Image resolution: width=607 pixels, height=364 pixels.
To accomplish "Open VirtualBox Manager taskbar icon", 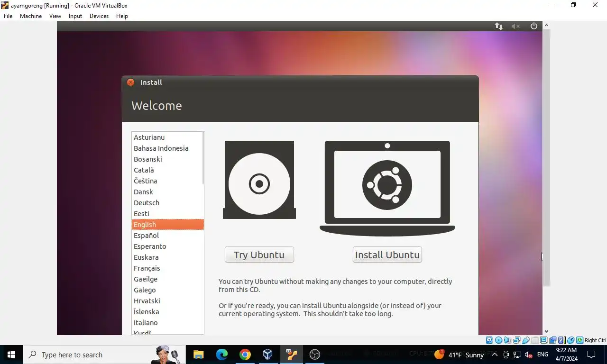I will point(268,355).
